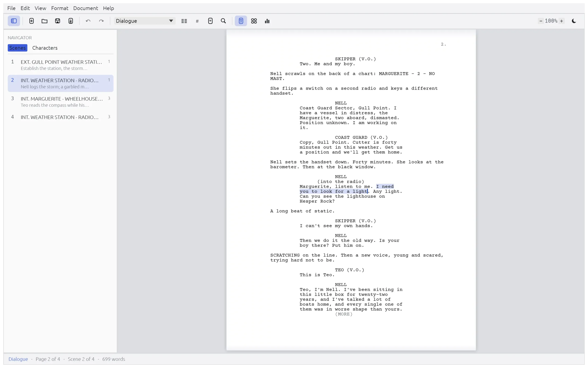Click the TEO (V.O.) character cue

(x=350, y=270)
